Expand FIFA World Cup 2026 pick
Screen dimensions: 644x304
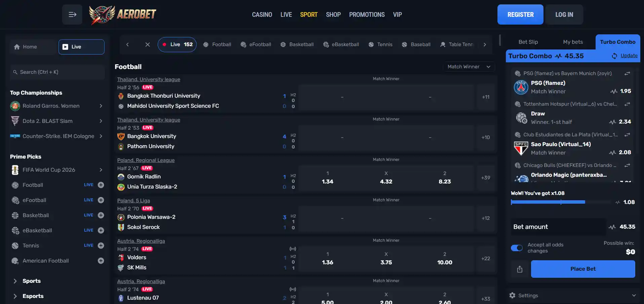coord(101,170)
